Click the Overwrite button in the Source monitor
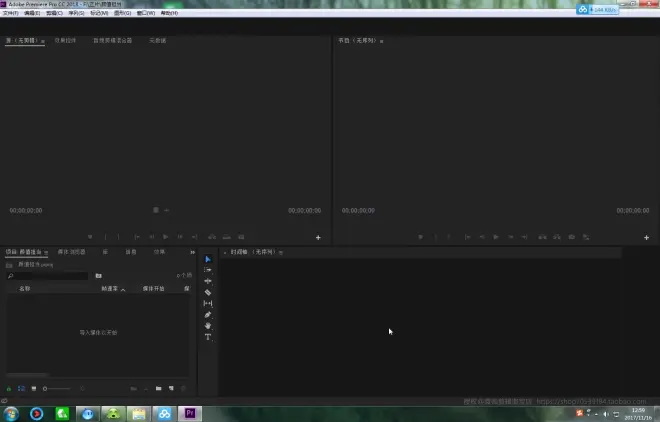The height and width of the screenshot is (422, 660). (x=227, y=237)
